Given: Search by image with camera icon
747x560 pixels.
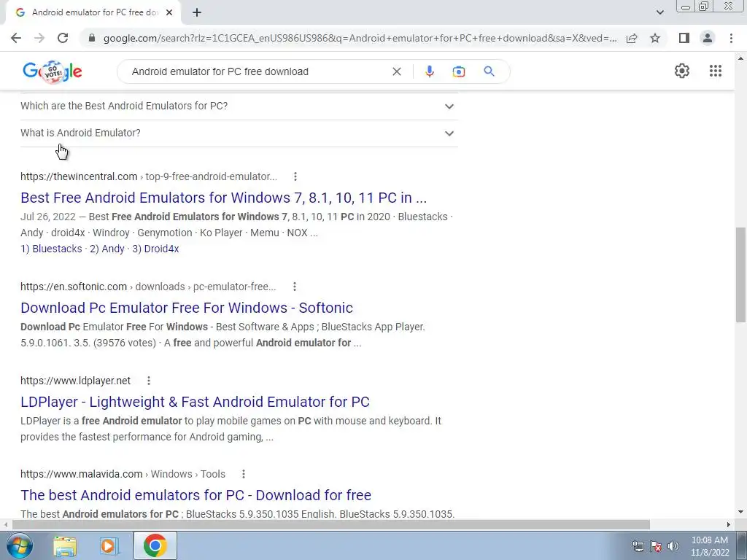Looking at the screenshot, I should click(458, 71).
